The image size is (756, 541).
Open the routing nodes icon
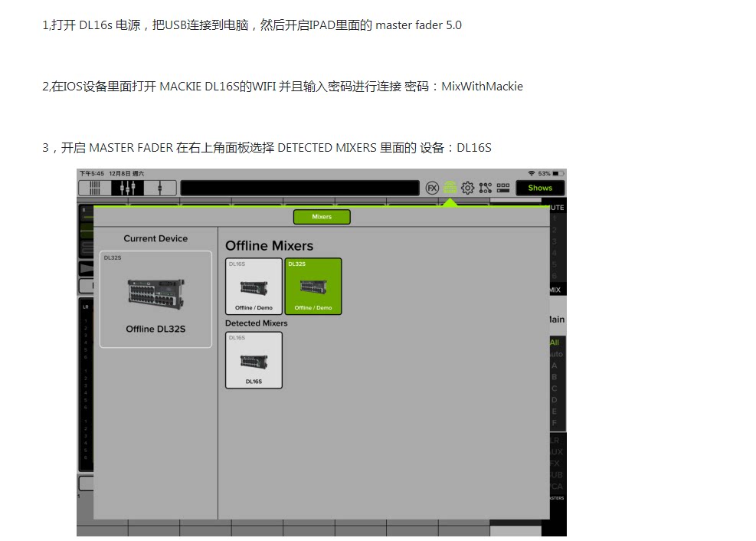485,188
